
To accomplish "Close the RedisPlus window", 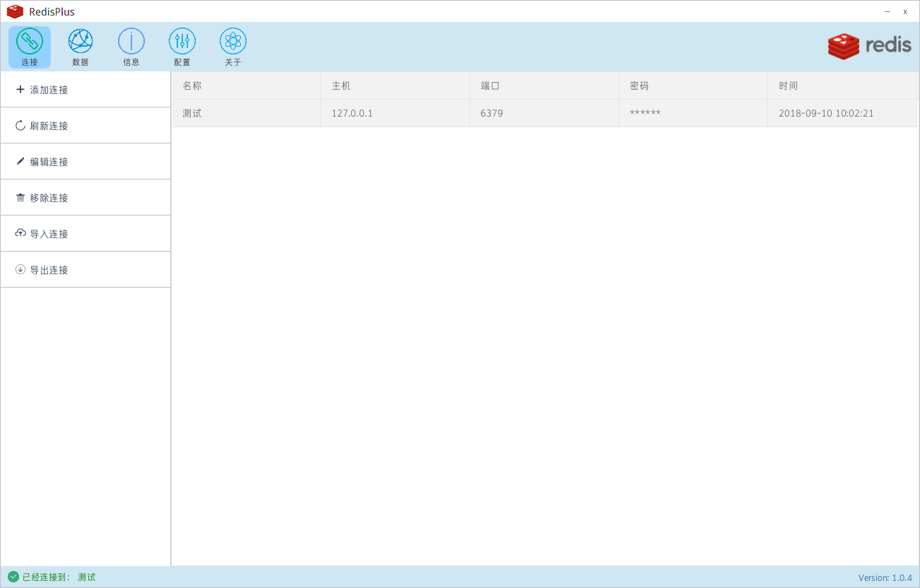I will [905, 11].
